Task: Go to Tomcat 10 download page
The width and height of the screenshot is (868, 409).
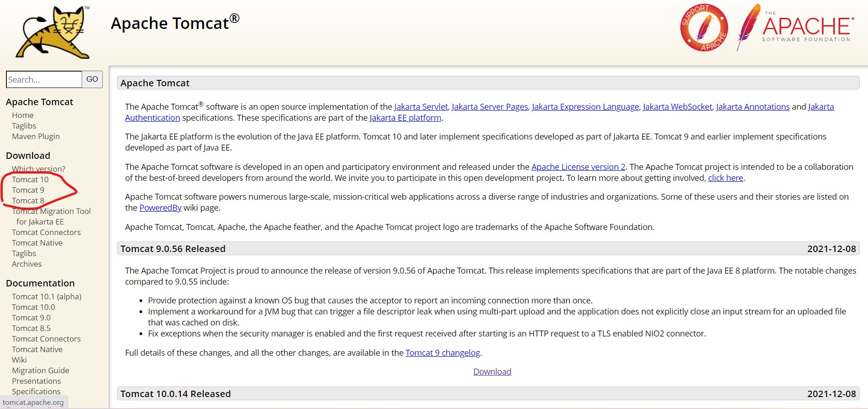Action: click(30, 179)
